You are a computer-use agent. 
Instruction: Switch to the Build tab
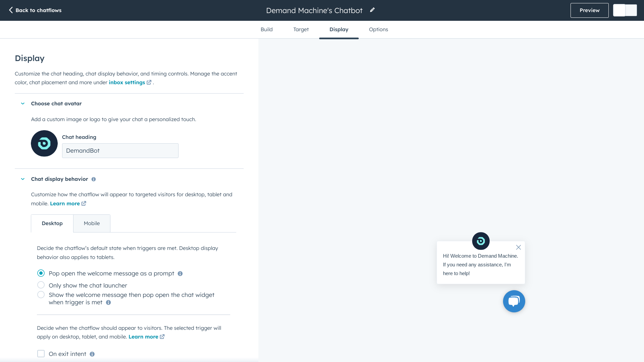tap(266, 30)
